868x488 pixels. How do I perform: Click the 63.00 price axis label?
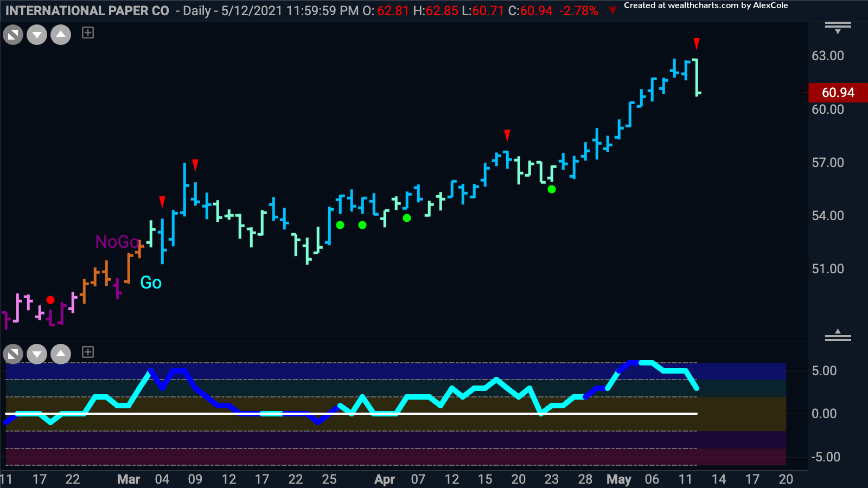[x=828, y=56]
